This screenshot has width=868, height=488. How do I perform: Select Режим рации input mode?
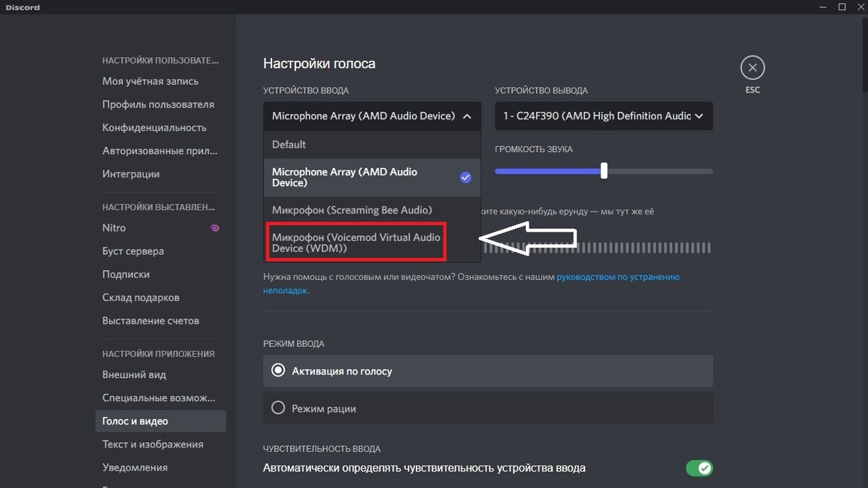pyautogui.click(x=488, y=408)
